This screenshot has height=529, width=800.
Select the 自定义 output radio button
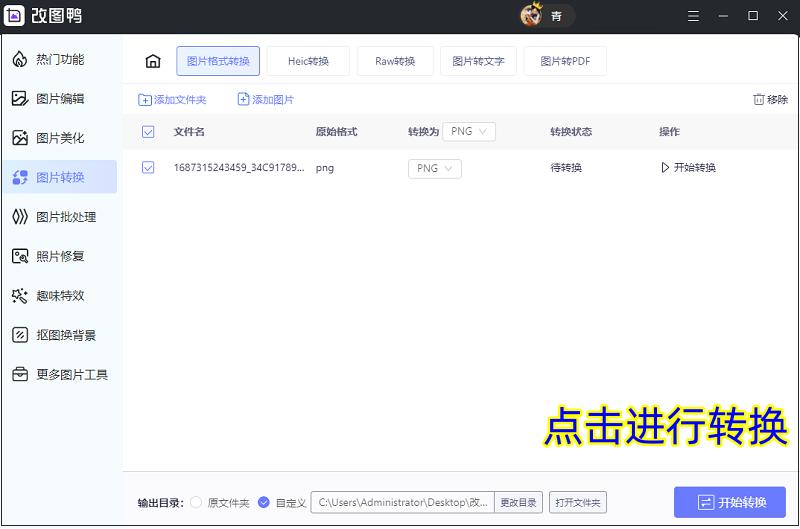pos(263,502)
